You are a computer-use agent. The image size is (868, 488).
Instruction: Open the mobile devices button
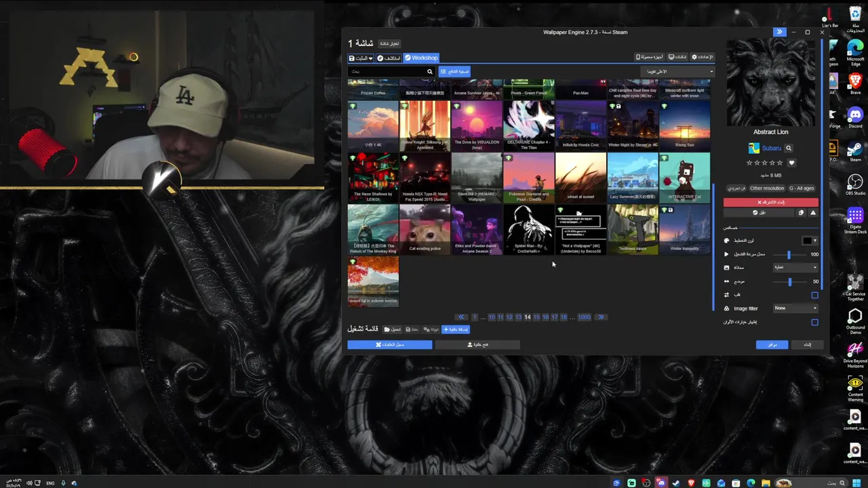pyautogui.click(x=650, y=57)
